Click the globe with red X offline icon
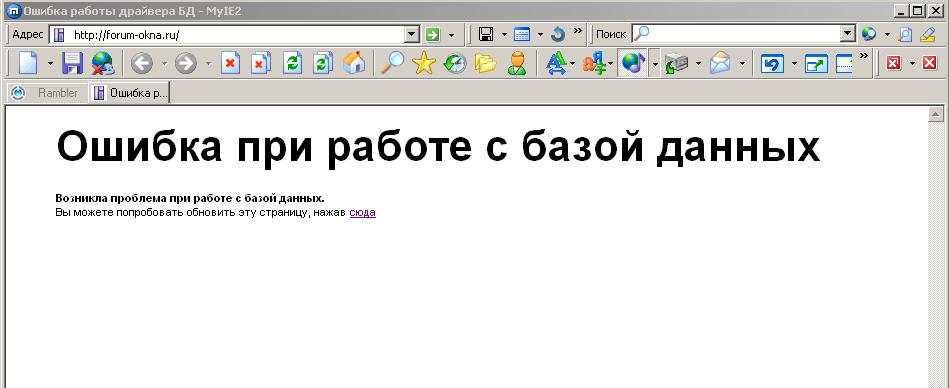Screen dimensions: 949x388 tap(102, 63)
